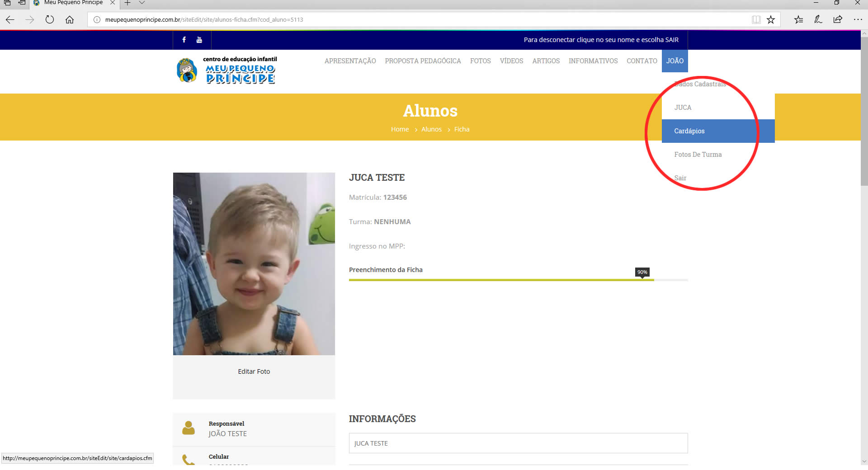
Task: Go to browser home page icon
Action: [70, 19]
